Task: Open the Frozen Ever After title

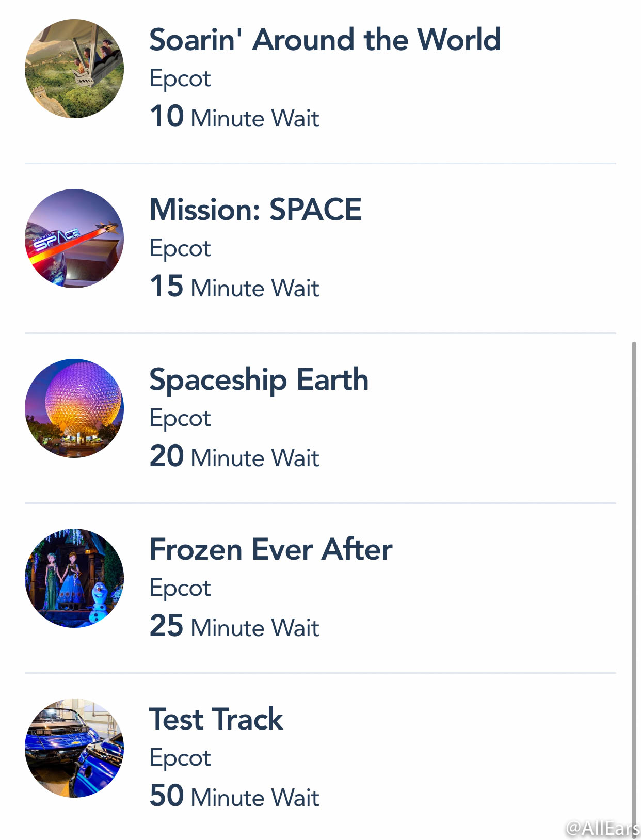Action: coord(271,549)
